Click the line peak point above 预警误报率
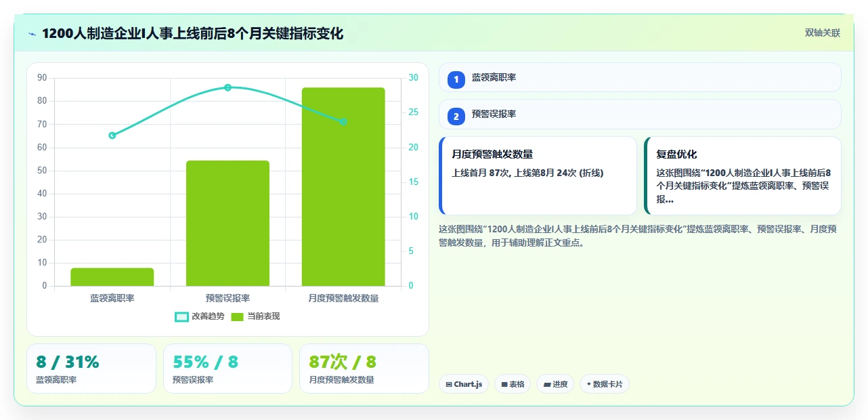 coord(227,87)
